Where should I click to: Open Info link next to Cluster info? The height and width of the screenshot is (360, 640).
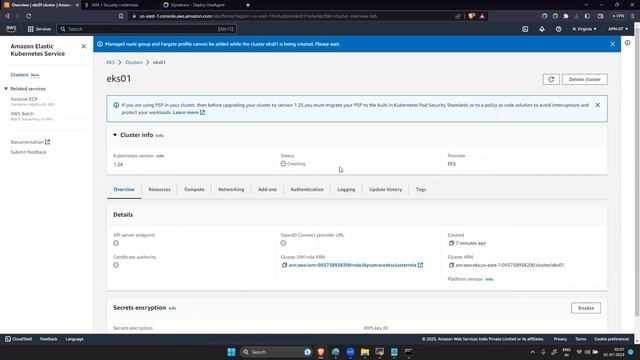click(x=160, y=136)
